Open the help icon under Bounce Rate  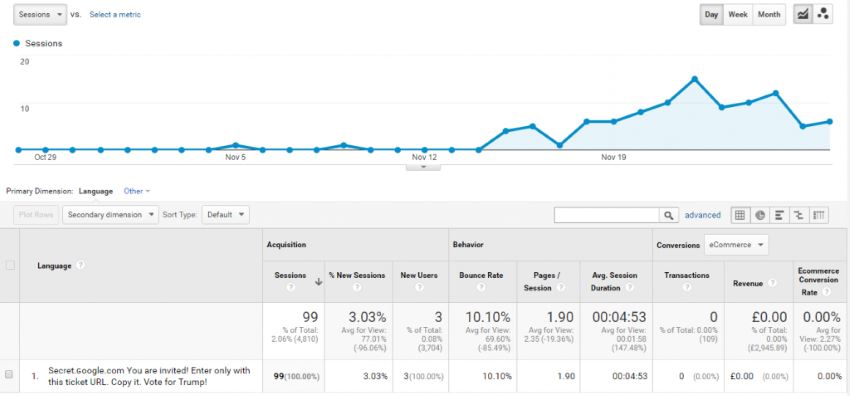[481, 287]
